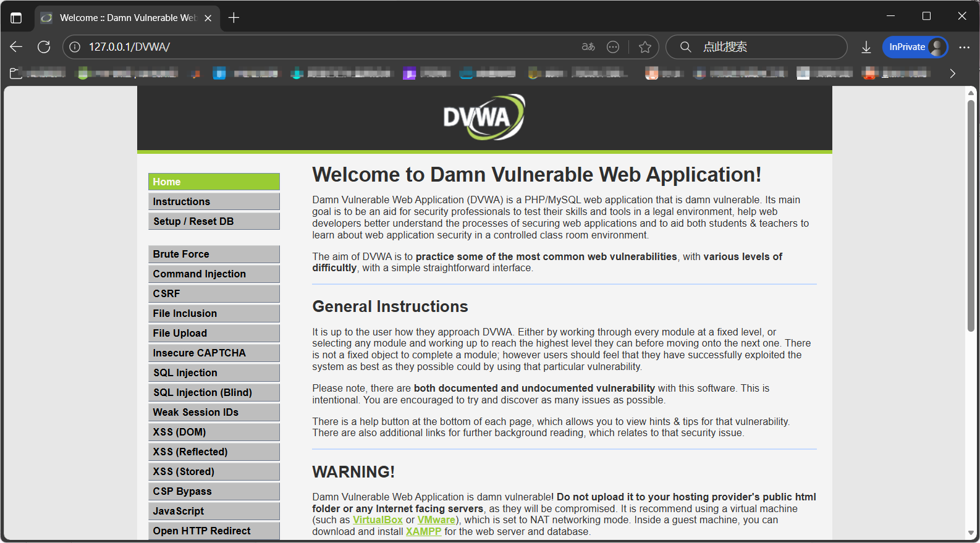Open the Brute Force module
980x543 pixels.
214,254
